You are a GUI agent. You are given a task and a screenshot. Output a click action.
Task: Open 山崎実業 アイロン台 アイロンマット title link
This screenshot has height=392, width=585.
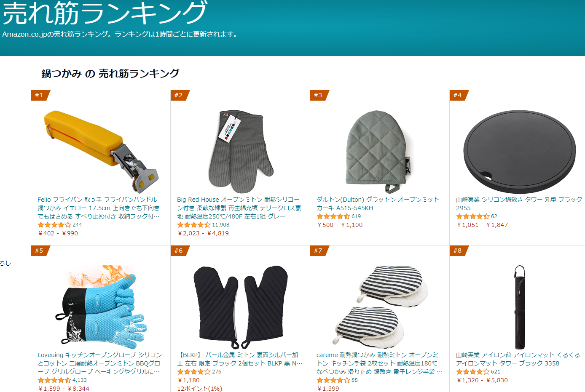point(518,359)
